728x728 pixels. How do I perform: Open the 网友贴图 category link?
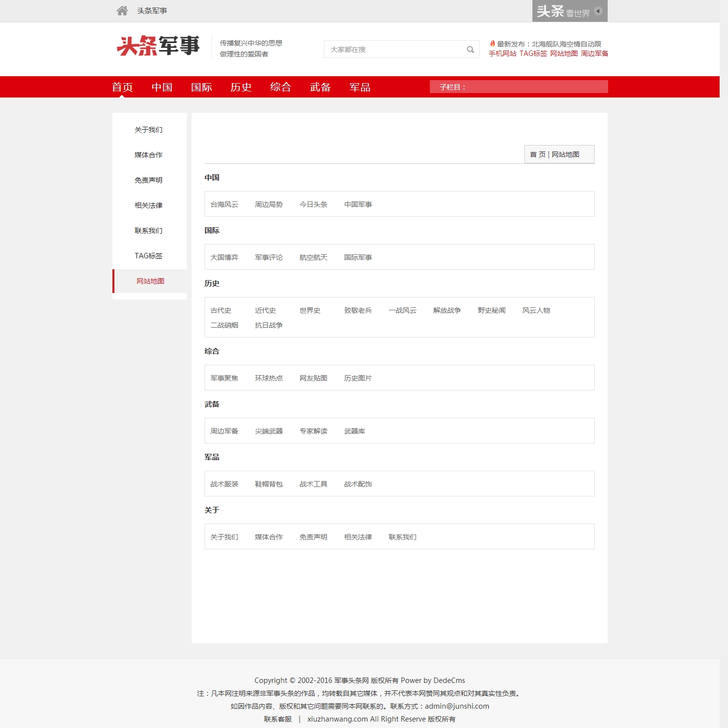click(x=313, y=378)
